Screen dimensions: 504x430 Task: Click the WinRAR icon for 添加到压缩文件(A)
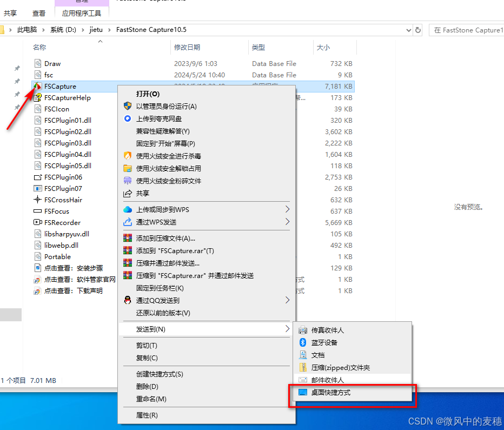[128, 238]
